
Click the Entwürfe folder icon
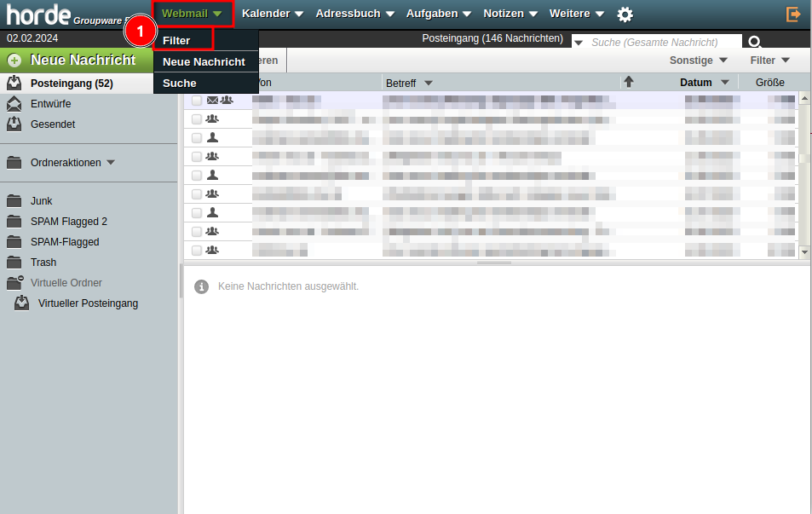(14, 104)
